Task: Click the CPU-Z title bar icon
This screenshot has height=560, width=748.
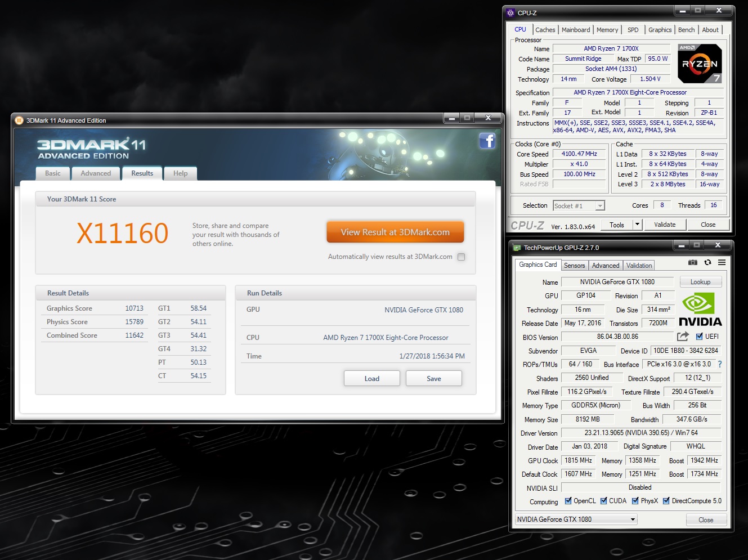Action: point(510,12)
